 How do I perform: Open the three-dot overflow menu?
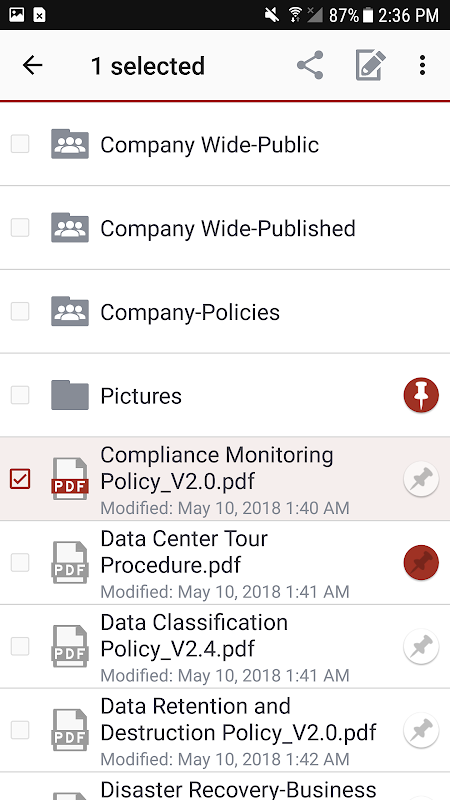pyautogui.click(x=422, y=65)
